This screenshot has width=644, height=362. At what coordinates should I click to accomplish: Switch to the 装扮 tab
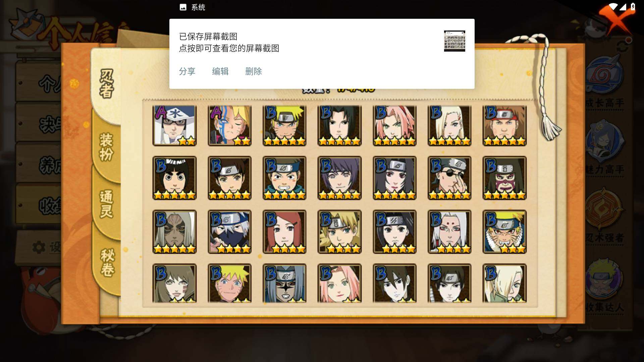pos(107,147)
